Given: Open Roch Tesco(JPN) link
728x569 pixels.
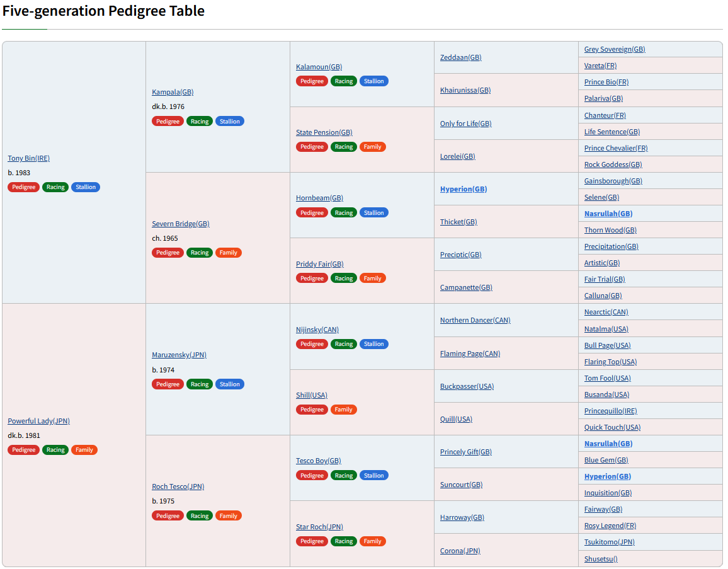Looking at the screenshot, I should pyautogui.click(x=178, y=486).
